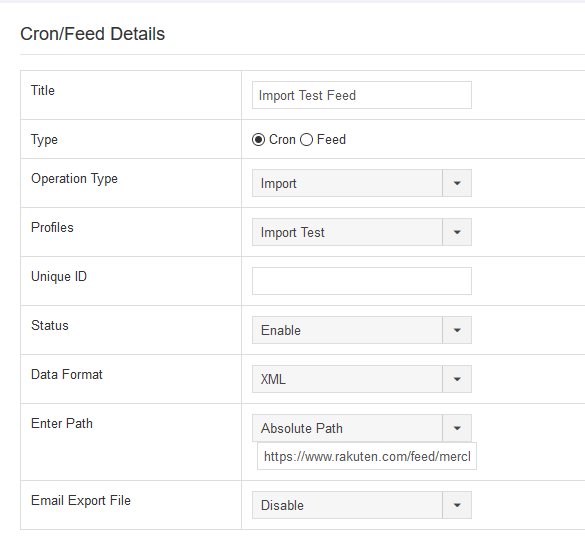This screenshot has height=547, width=585.
Task: Focus the empty Unique ID field
Action: pos(362,281)
